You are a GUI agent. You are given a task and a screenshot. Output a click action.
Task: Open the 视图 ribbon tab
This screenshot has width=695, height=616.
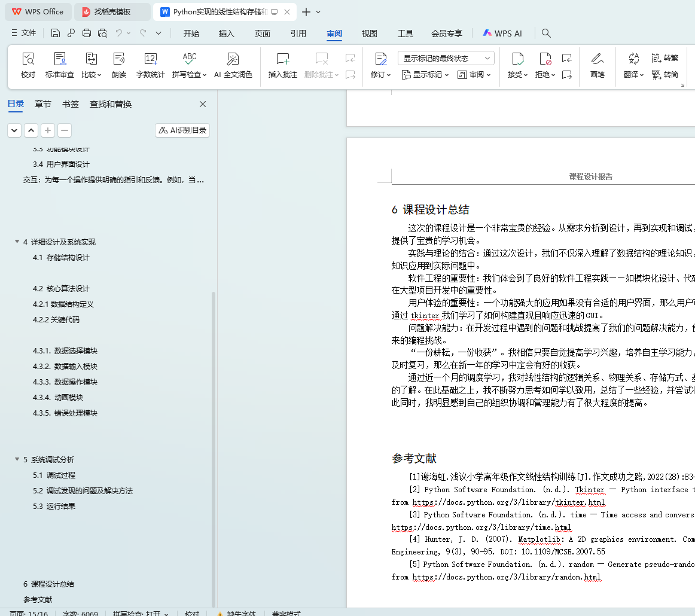point(369,33)
